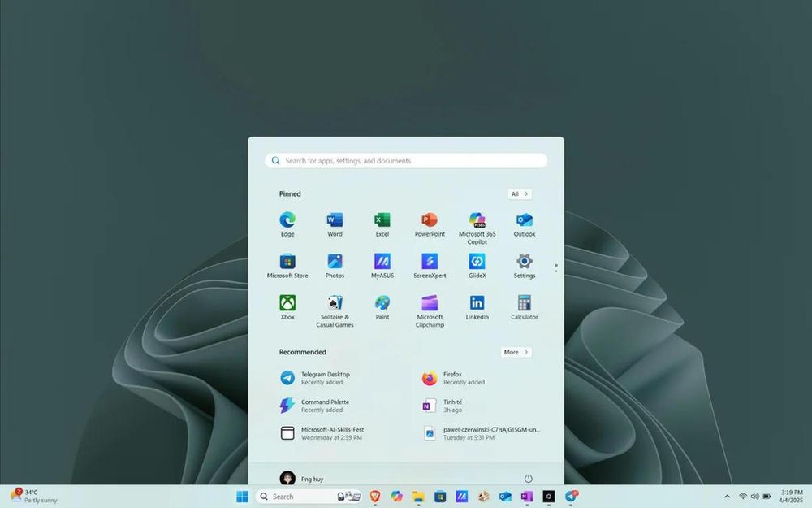Click the power button in Start menu
This screenshot has height=508, width=812.
coord(529,479)
